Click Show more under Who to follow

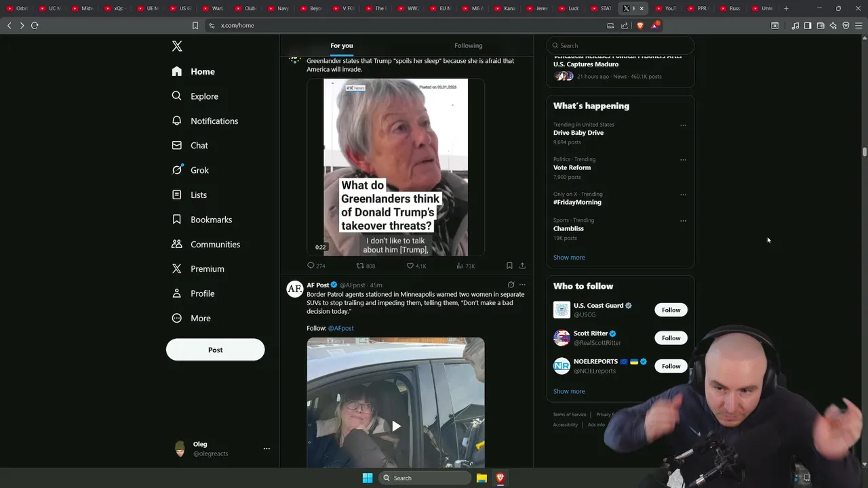(x=569, y=391)
